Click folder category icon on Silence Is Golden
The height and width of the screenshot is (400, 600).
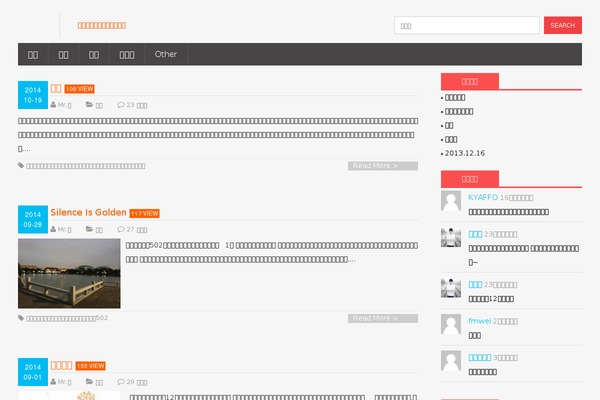coord(90,229)
